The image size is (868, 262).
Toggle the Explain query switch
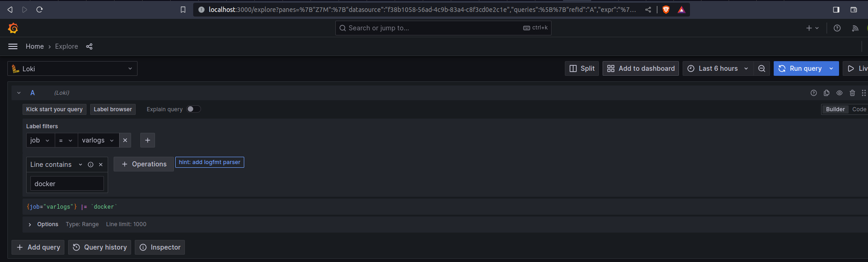(194, 109)
